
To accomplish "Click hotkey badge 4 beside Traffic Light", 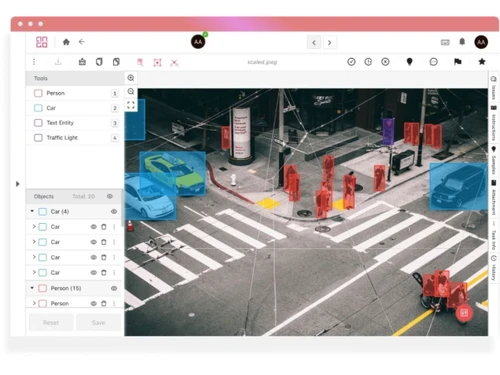I will 115,138.
